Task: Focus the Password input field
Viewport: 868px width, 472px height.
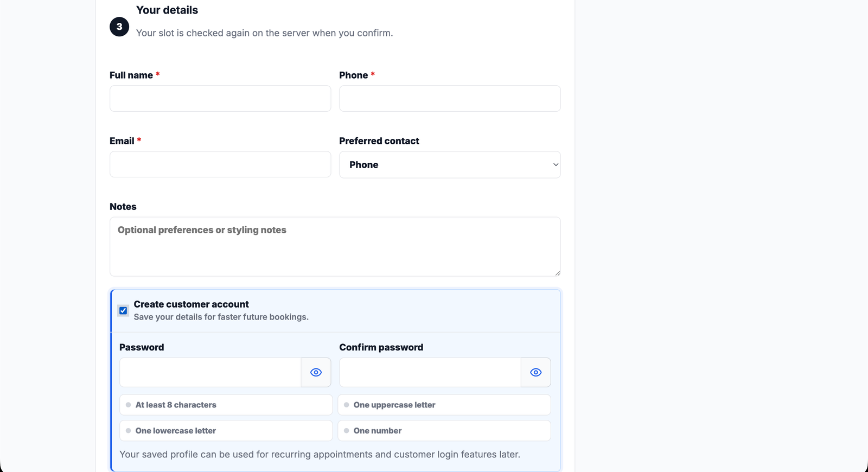Action: [210, 372]
